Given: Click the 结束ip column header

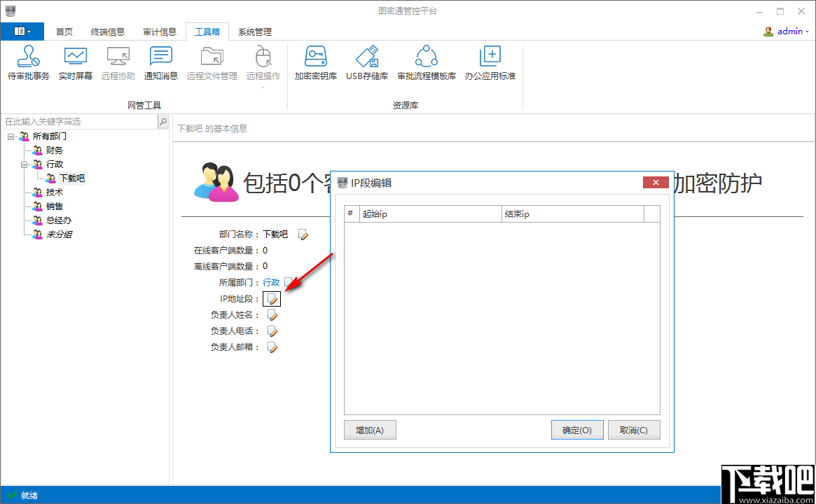Looking at the screenshot, I should coord(573,213).
